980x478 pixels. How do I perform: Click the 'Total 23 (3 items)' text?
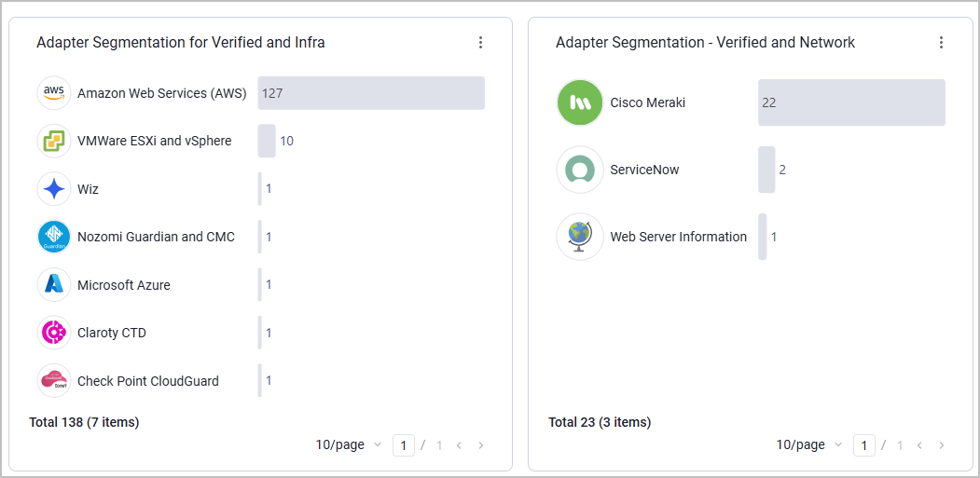click(x=600, y=422)
